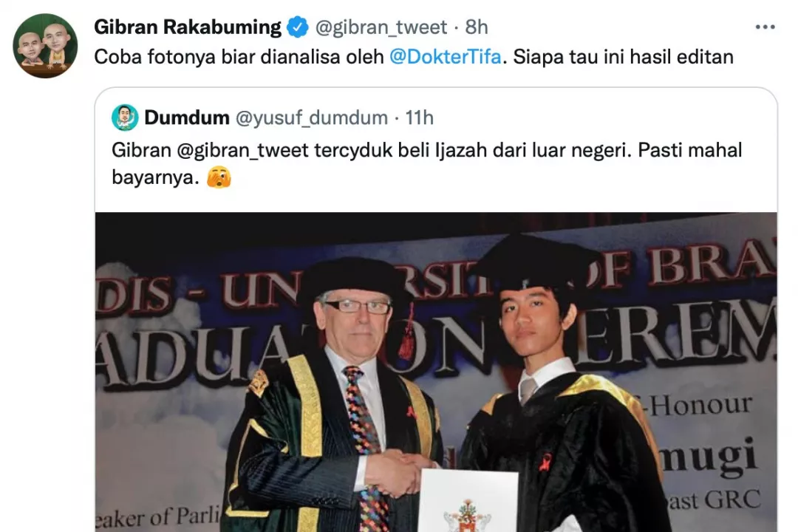Click Dumdum's small profile avatar
798x532 pixels.
[125, 117]
